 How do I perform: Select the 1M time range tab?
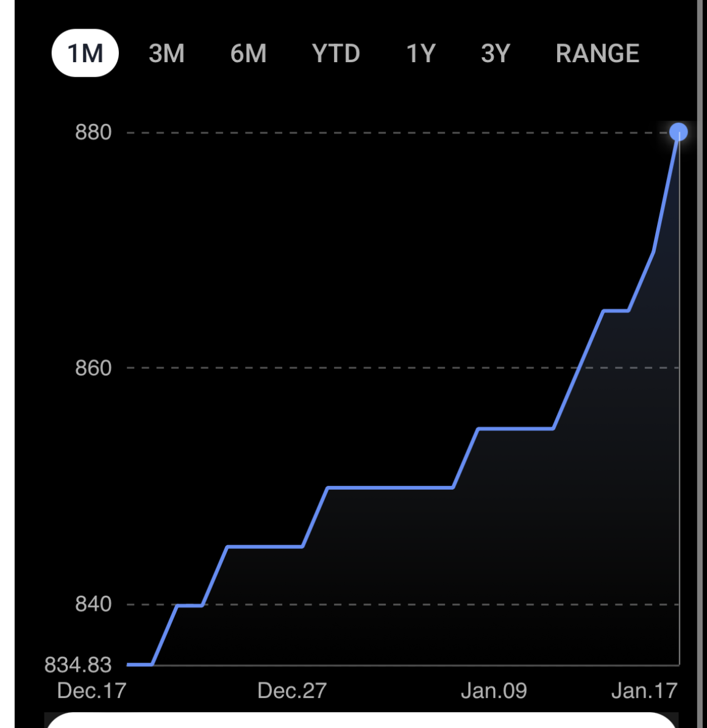(x=85, y=53)
